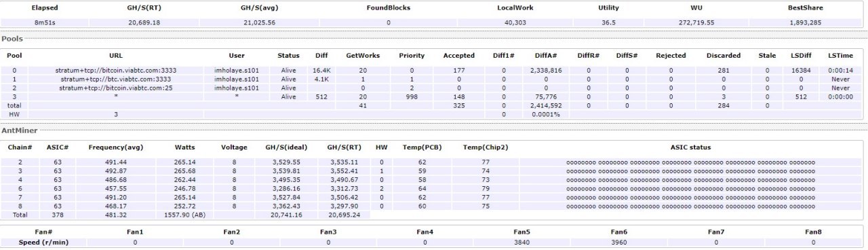The height and width of the screenshot is (250, 868).
Task: Click the Temp(Chip2) column header
Action: point(486,147)
